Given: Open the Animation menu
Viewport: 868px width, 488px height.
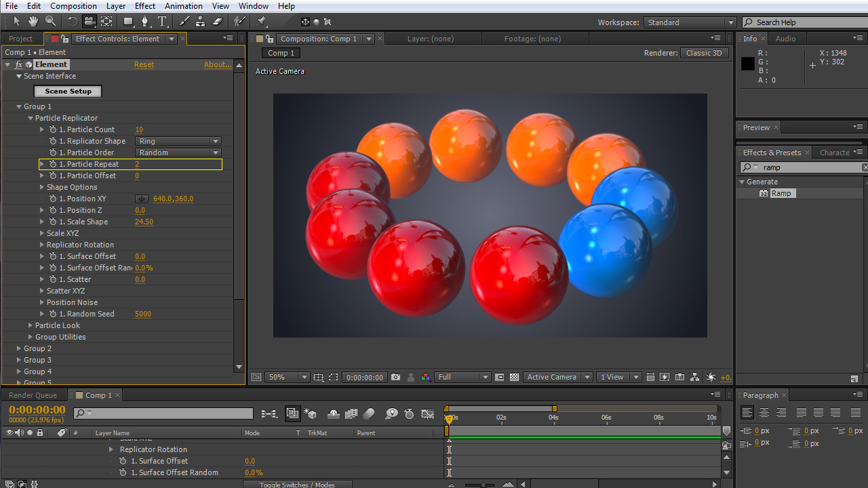Looking at the screenshot, I should (183, 6).
